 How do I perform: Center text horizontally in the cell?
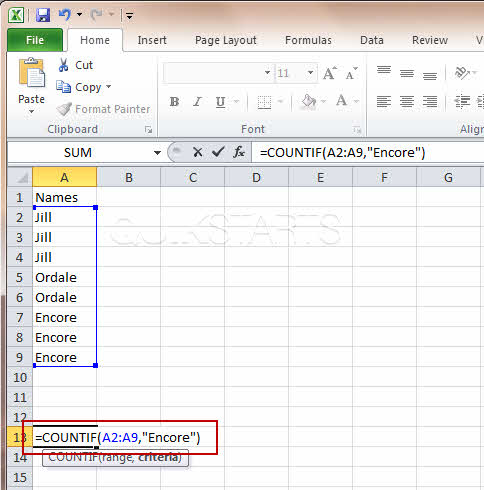[407, 101]
